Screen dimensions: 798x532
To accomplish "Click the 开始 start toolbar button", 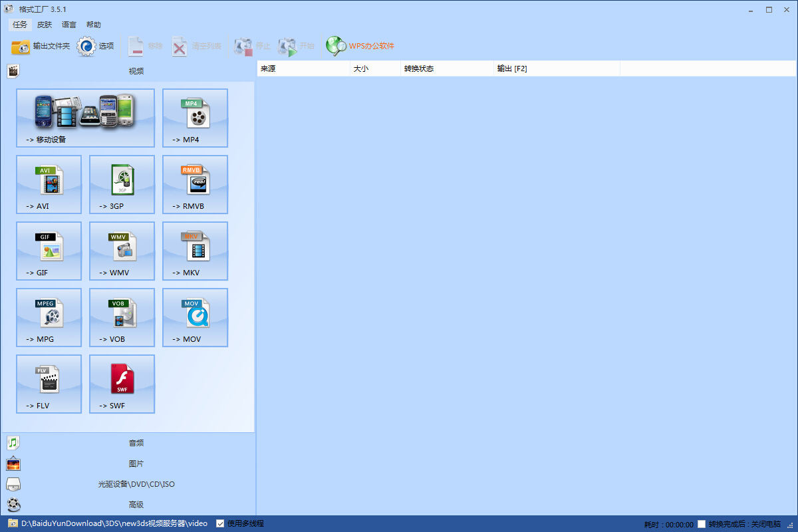I will [x=296, y=46].
